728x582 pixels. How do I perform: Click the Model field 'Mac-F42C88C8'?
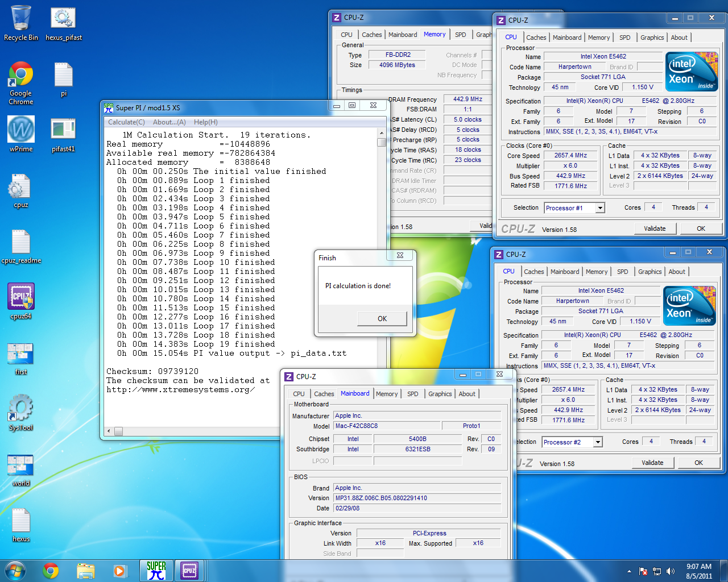[x=387, y=426]
